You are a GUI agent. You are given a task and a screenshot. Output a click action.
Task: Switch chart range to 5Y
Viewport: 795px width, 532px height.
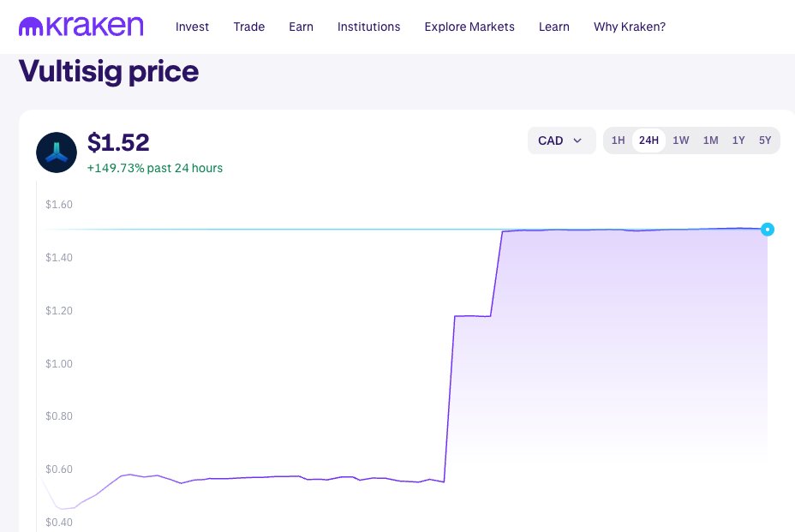click(x=764, y=140)
